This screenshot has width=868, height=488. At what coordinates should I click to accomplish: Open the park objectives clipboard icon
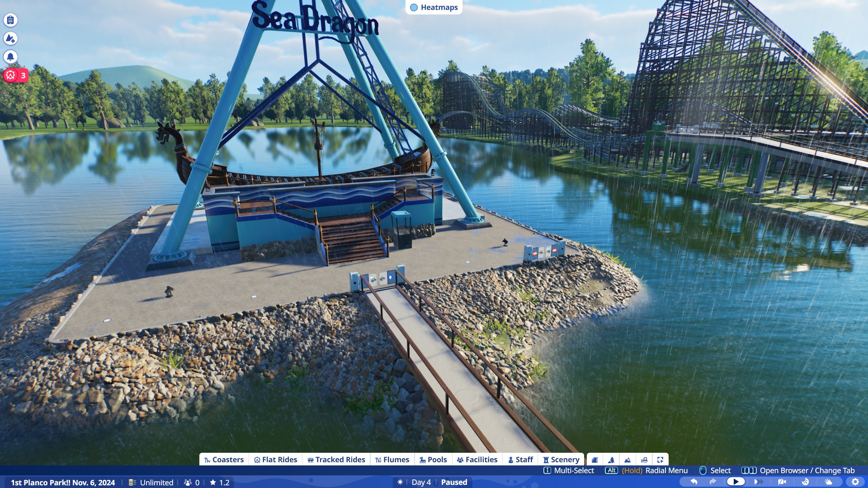pos(10,20)
